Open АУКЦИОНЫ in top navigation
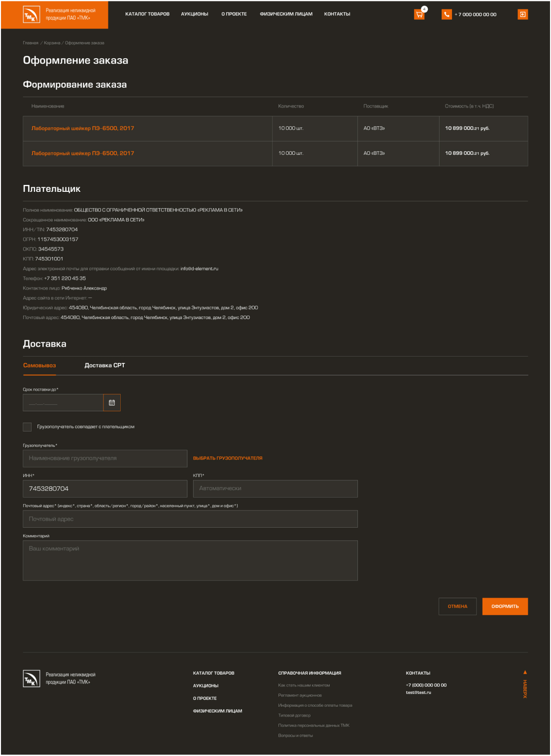Screen dimensions: 551x756 click(x=195, y=14)
